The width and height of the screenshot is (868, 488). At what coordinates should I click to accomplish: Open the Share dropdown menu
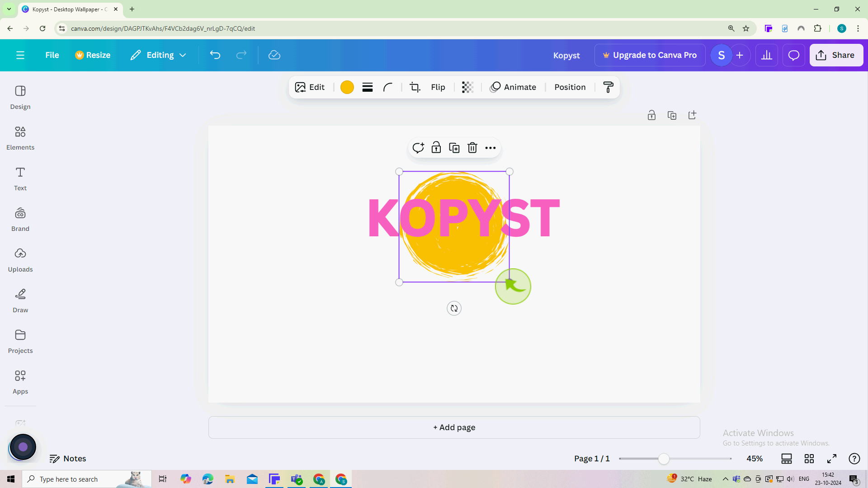pos(836,55)
